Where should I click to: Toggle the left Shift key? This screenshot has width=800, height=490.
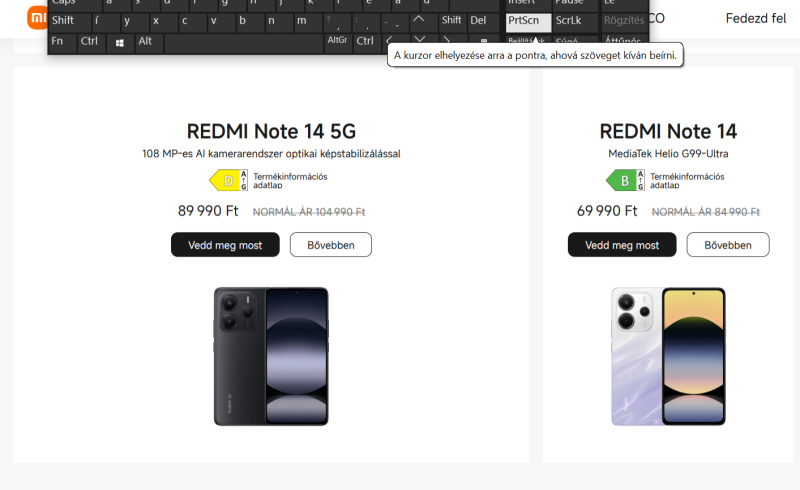click(63, 20)
